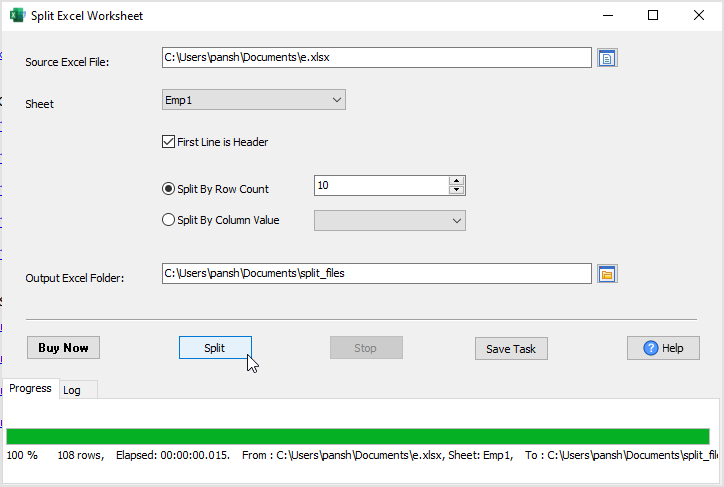
Task: Select Split By Column Value option
Action: [168, 220]
